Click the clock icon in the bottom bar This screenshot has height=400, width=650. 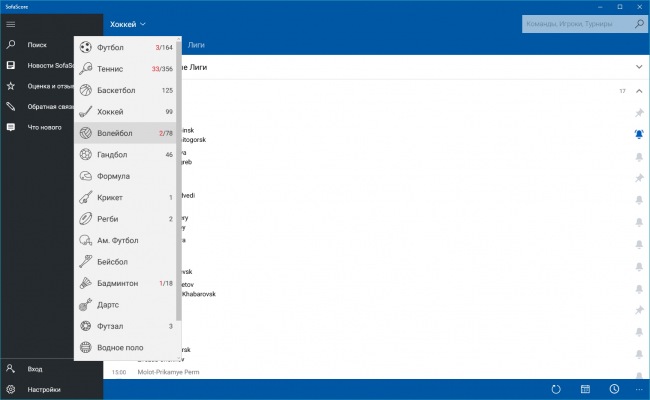614,389
